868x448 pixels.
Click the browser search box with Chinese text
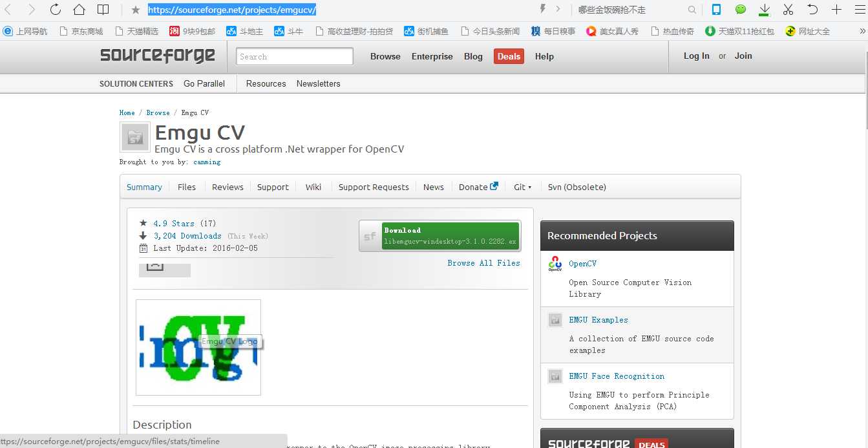point(630,10)
